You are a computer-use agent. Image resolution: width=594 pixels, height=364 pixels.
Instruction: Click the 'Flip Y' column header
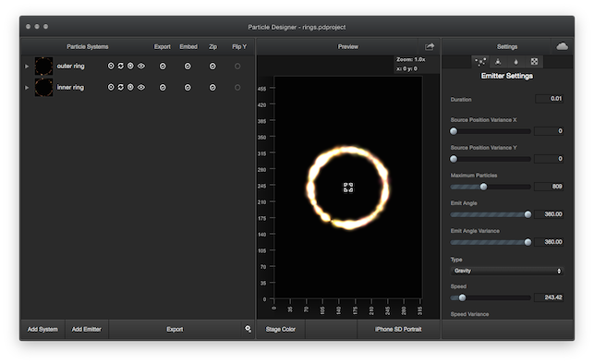(239, 46)
